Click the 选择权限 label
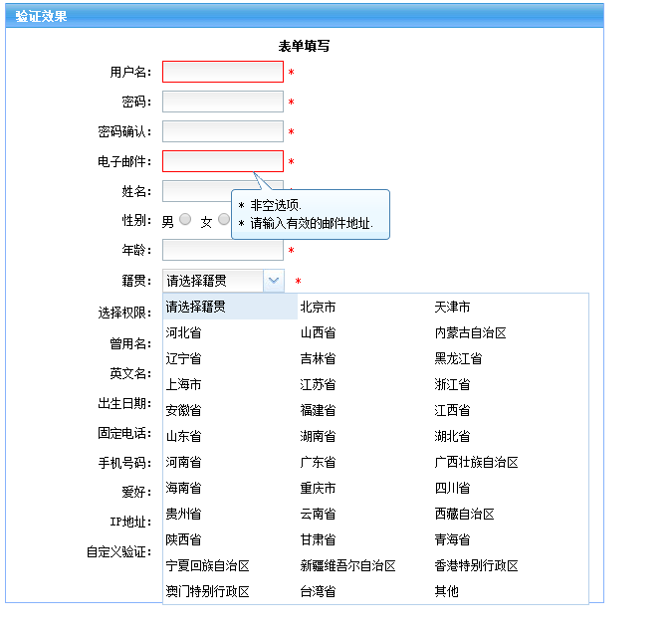 point(124,313)
